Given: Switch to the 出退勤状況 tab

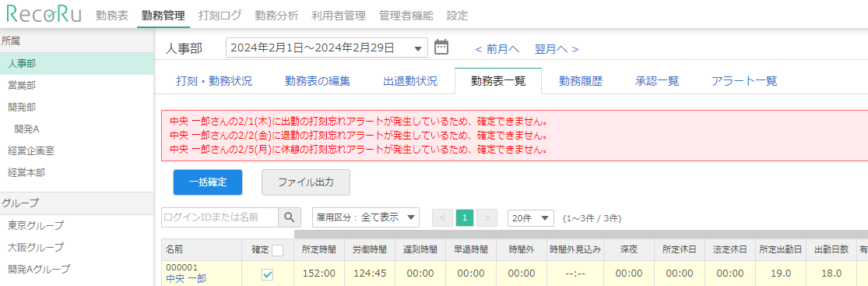Looking at the screenshot, I should (x=410, y=81).
